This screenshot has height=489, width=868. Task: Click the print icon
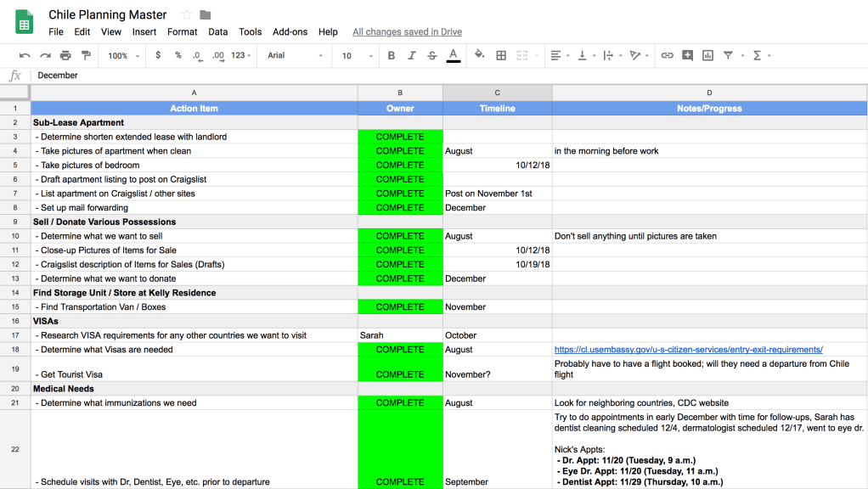(x=65, y=56)
